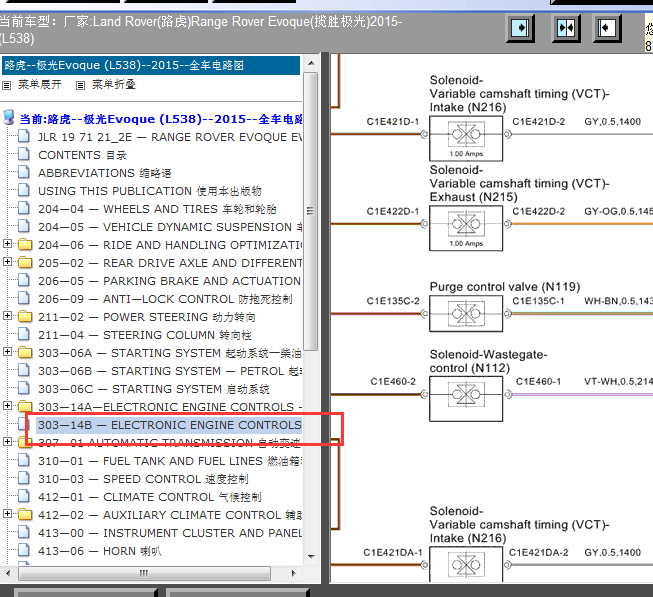The height and width of the screenshot is (597, 653).
Task: Expand 303-14A ELECTRONIC ENGINE CONTROLS folder
Action: [7, 405]
